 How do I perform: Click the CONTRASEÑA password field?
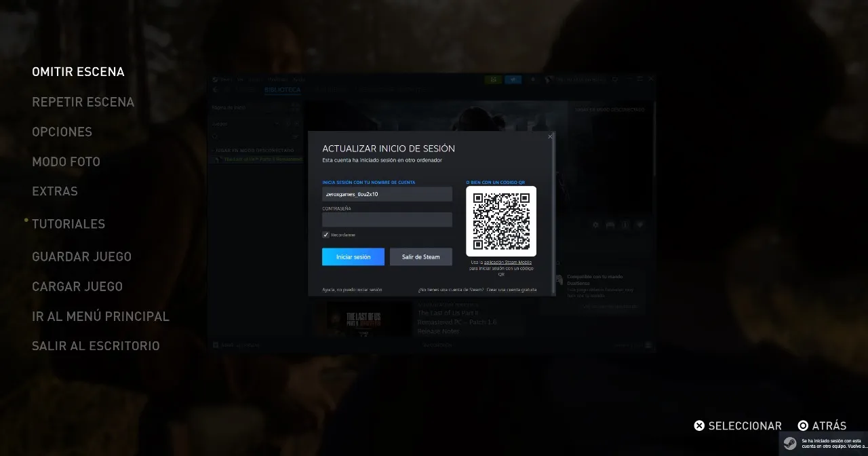coord(387,219)
